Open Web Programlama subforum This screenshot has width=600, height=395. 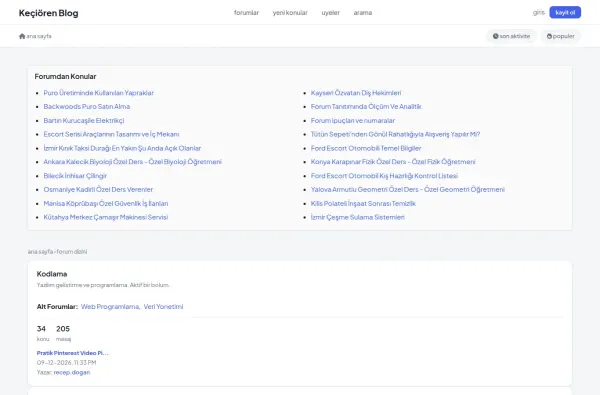[110, 307]
